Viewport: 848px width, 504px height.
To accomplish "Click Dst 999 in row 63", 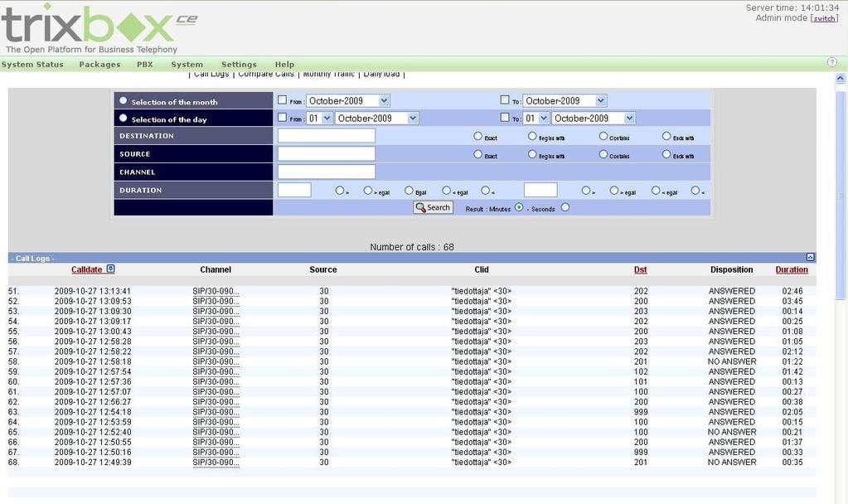I will [641, 411].
